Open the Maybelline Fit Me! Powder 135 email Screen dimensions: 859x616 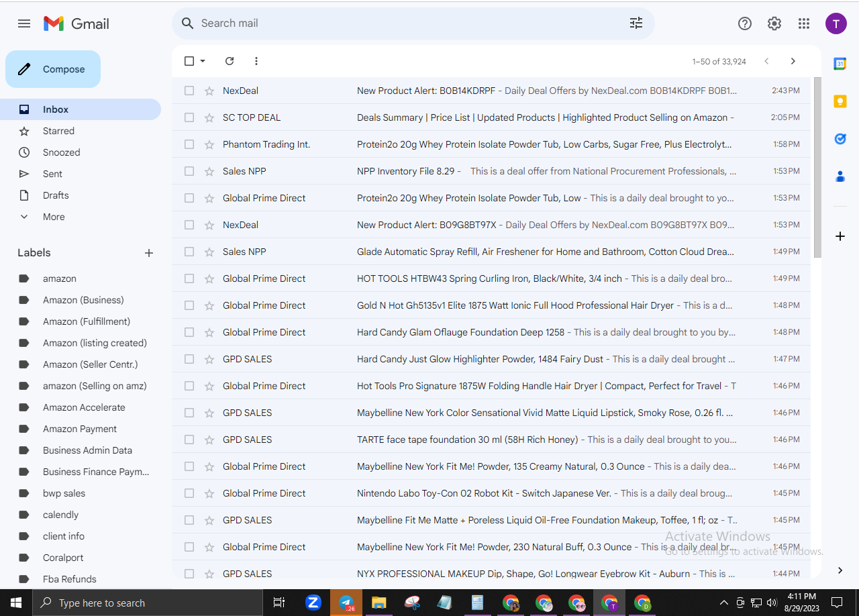point(491,466)
